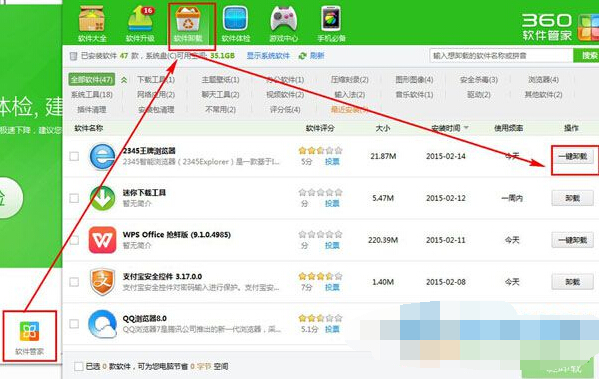Screen dimensions: 599x379
Task: Sort by 使用频率 column header
Action: coord(508,128)
